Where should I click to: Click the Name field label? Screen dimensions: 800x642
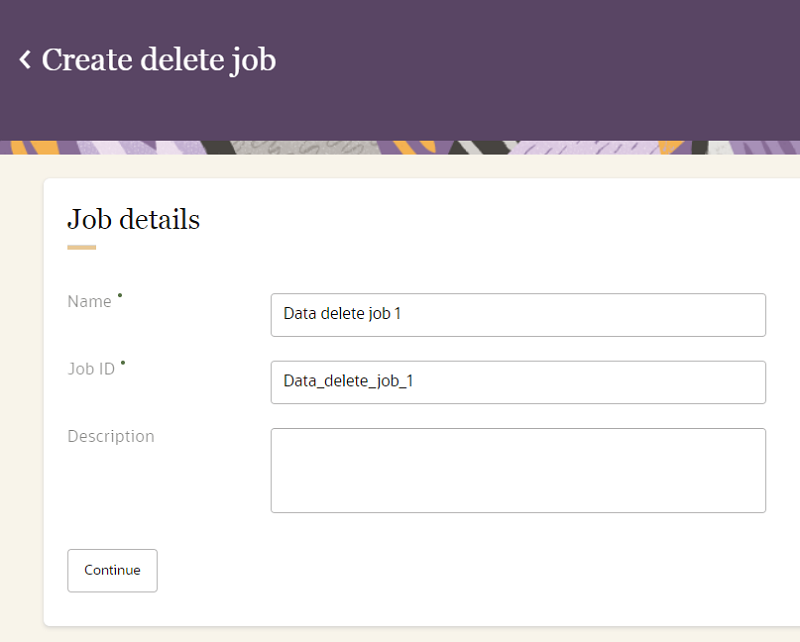click(89, 301)
